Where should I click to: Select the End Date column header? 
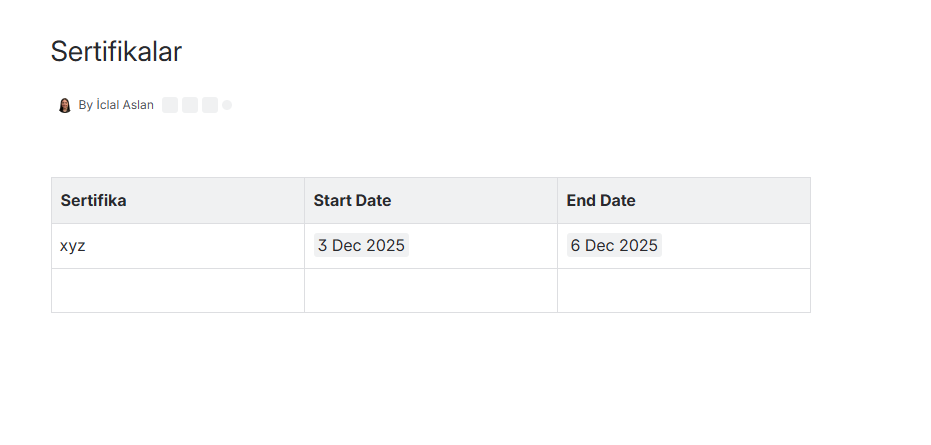pyautogui.click(x=684, y=201)
